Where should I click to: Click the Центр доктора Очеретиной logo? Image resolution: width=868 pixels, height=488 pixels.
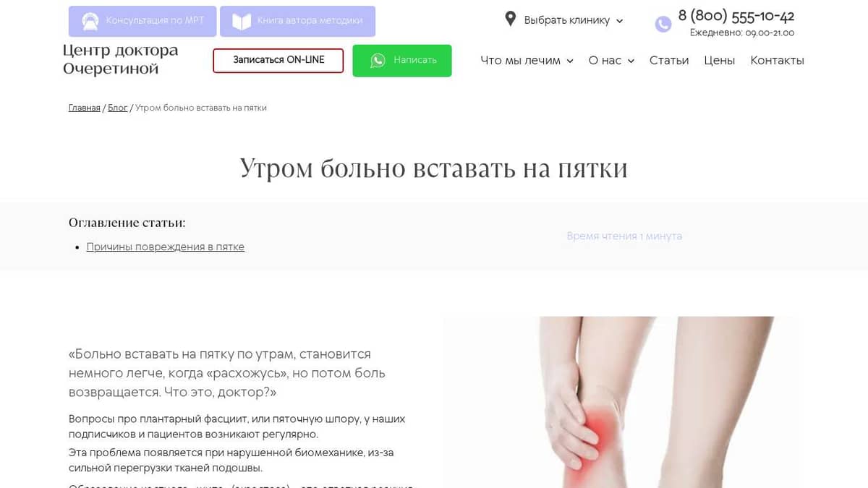[x=121, y=60]
